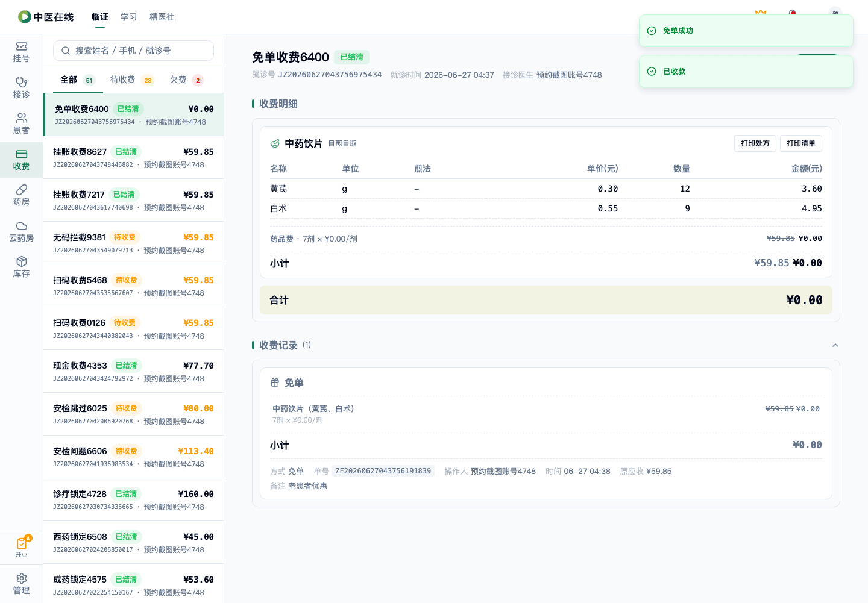868x603 pixels.
Task: Open the 诊疗锁定4728 record
Action: [133, 499]
